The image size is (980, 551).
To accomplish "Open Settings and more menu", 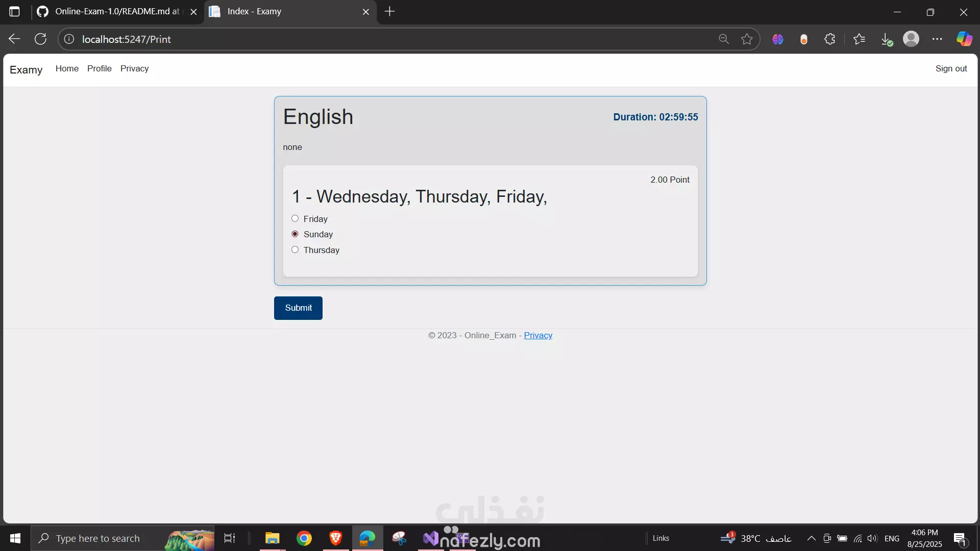I will point(937,39).
